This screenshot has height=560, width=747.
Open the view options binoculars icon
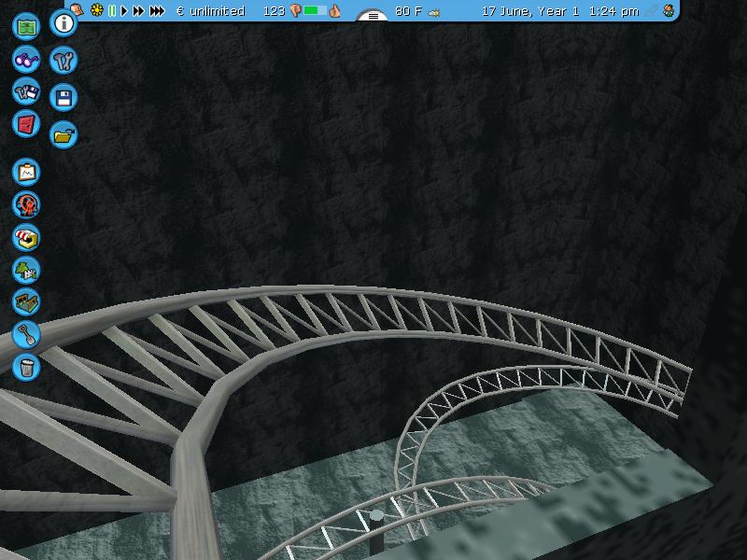(26, 59)
